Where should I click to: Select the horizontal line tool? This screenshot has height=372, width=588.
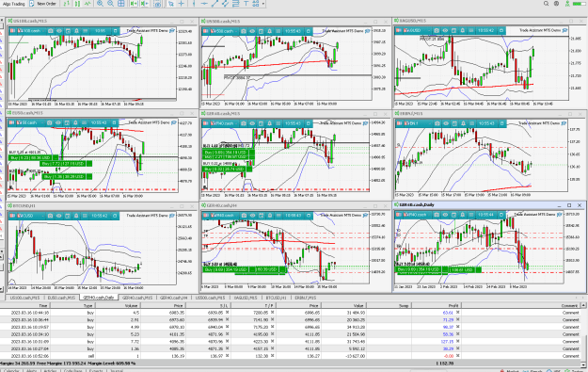click(204, 4)
